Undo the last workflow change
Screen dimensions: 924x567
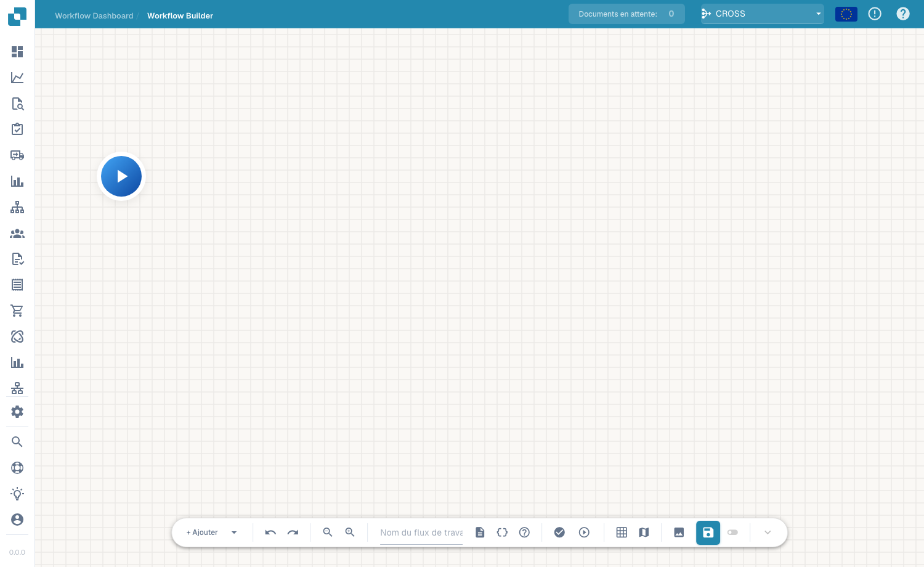click(x=270, y=532)
